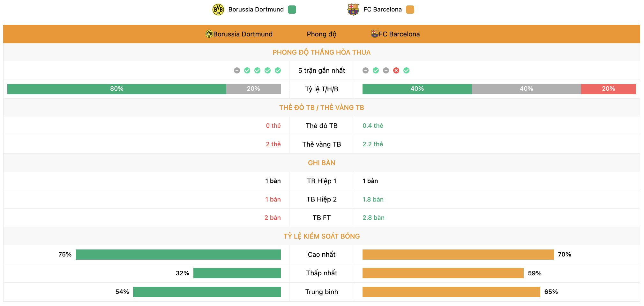Click Barcelona's second result icon, a win

click(376, 71)
